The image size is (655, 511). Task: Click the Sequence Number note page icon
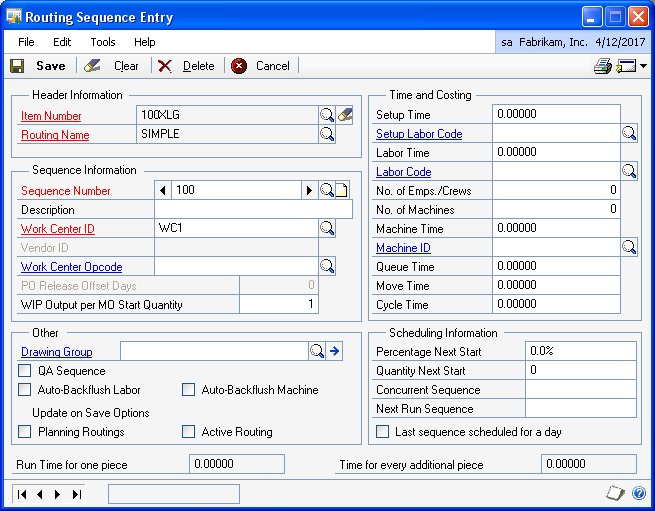click(x=342, y=191)
